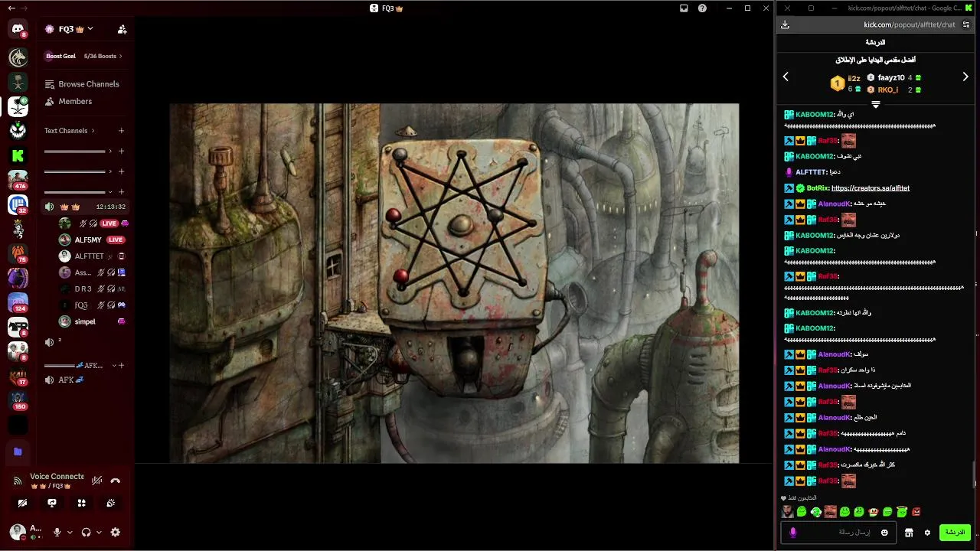The height and width of the screenshot is (551, 980).
Task: Open Kick chat settings gear
Action: (927, 533)
